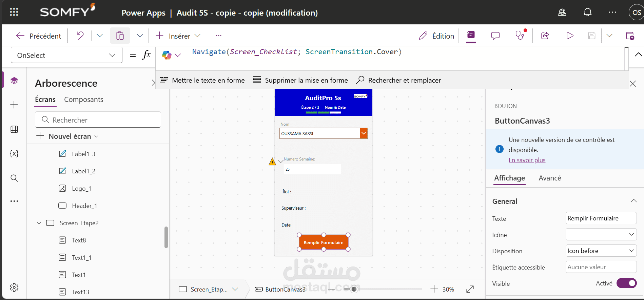This screenshot has height=300, width=644.
Task: Select Text8 in the tree
Action: click(79, 240)
